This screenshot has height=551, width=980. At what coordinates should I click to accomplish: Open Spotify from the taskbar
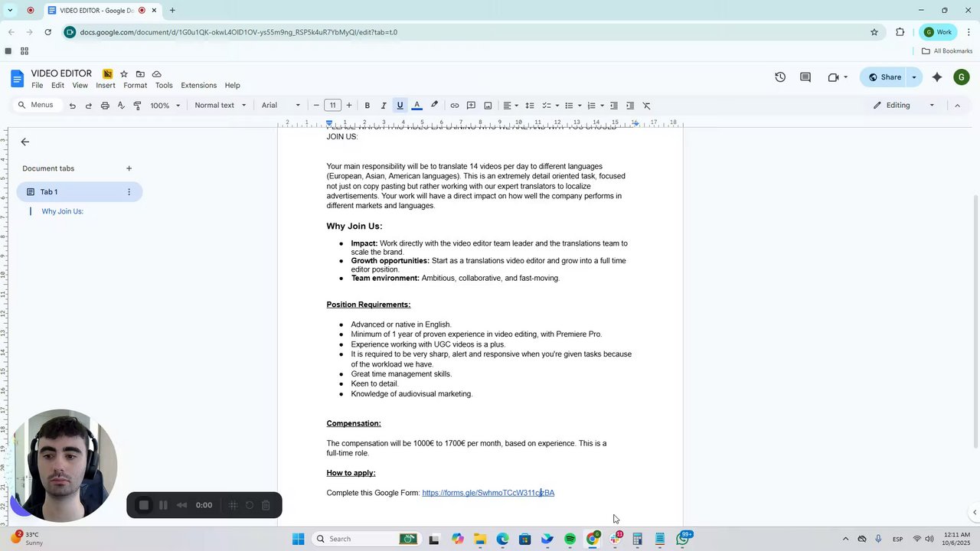point(570,540)
